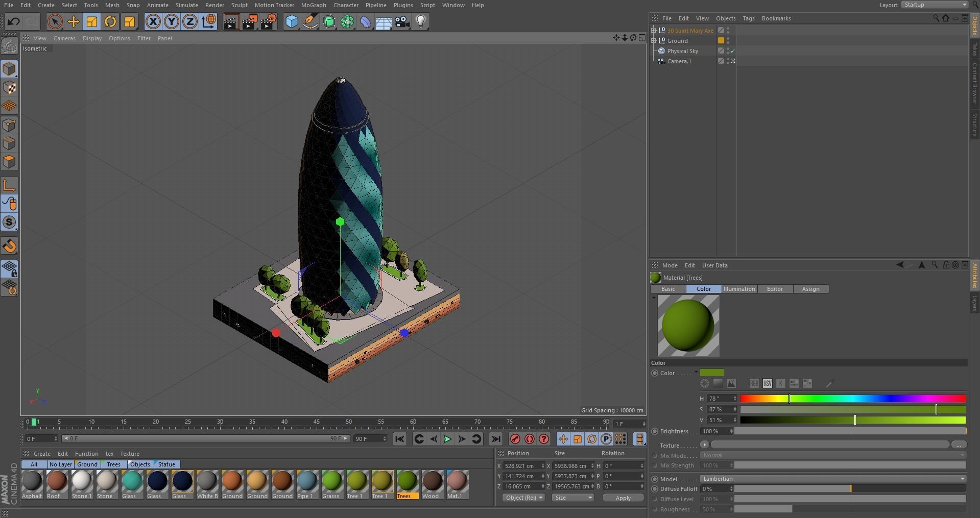Select Physical Sky in object manager
Screen dimensions: 980x518
tap(682, 51)
